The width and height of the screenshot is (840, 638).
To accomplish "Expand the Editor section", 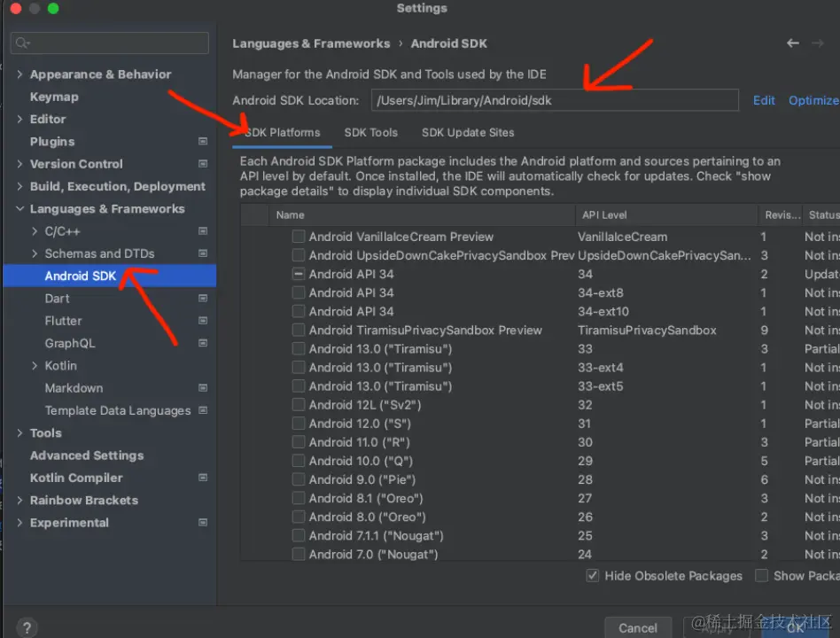I will coord(19,119).
